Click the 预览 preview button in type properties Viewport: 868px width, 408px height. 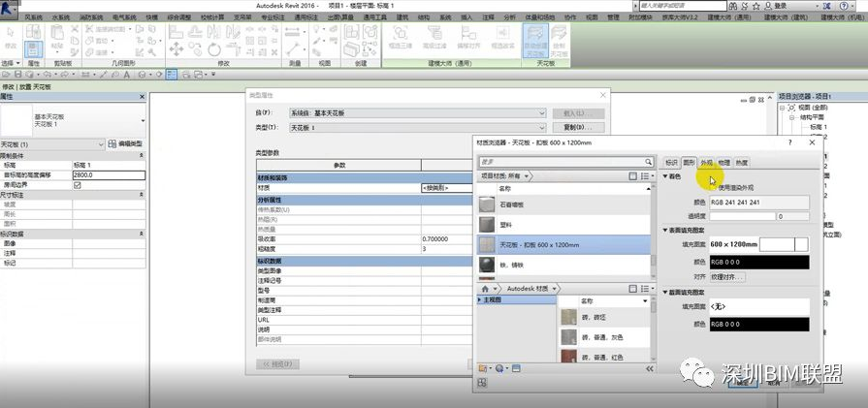pyautogui.click(x=277, y=364)
